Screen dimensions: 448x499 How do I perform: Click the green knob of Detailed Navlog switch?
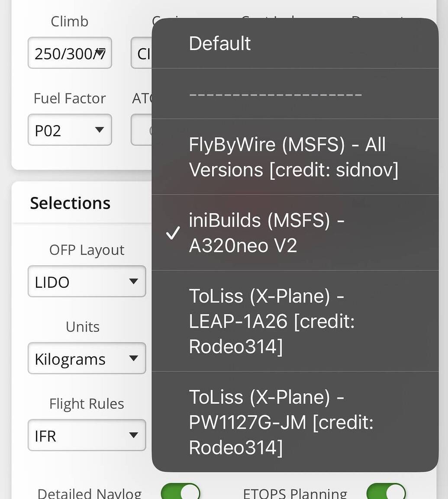pyautogui.click(x=190, y=493)
